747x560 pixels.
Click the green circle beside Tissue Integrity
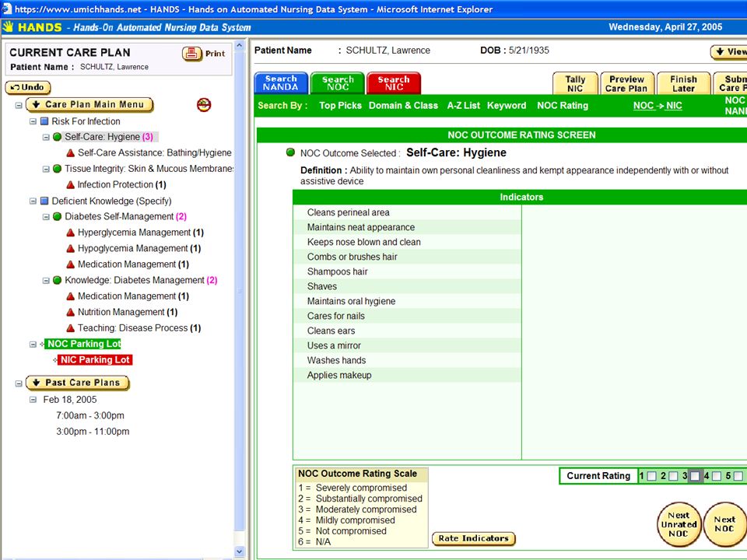coord(57,169)
